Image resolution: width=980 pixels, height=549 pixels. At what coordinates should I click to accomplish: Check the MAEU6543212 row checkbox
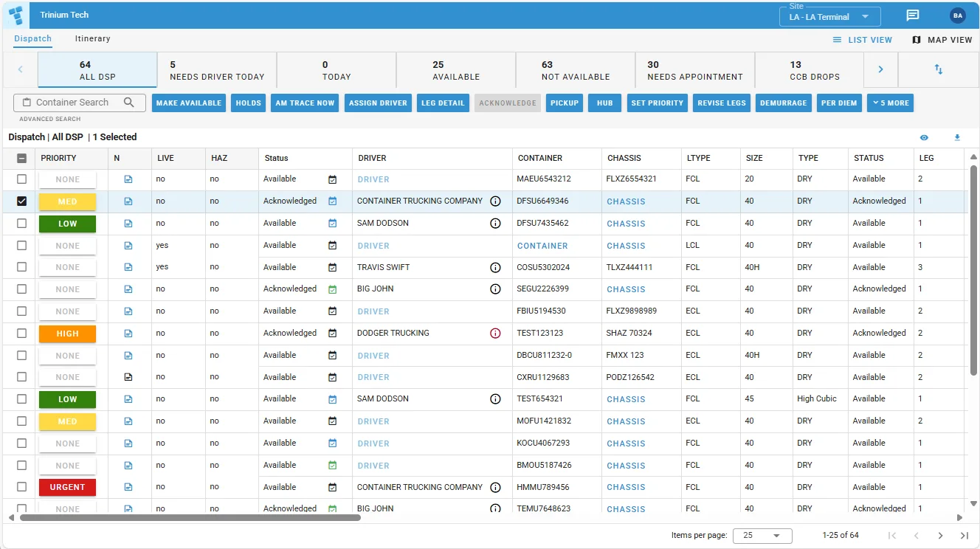click(21, 179)
